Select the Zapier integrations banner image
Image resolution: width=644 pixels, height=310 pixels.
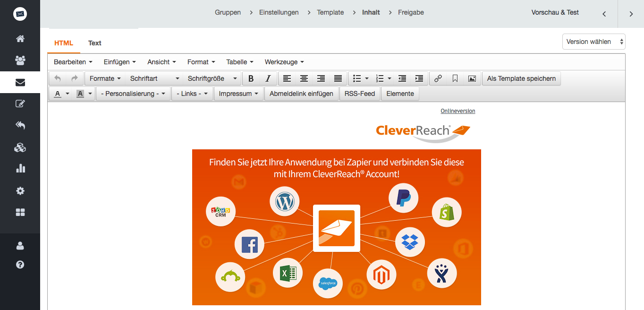click(337, 227)
